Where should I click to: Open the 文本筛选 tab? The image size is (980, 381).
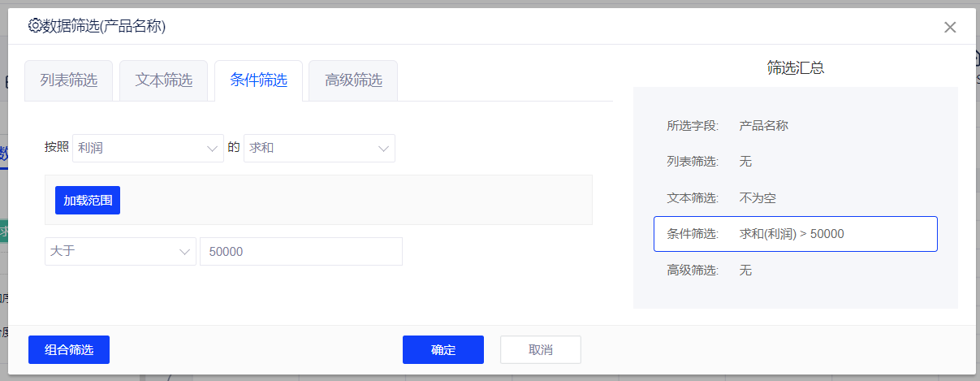pos(164,80)
